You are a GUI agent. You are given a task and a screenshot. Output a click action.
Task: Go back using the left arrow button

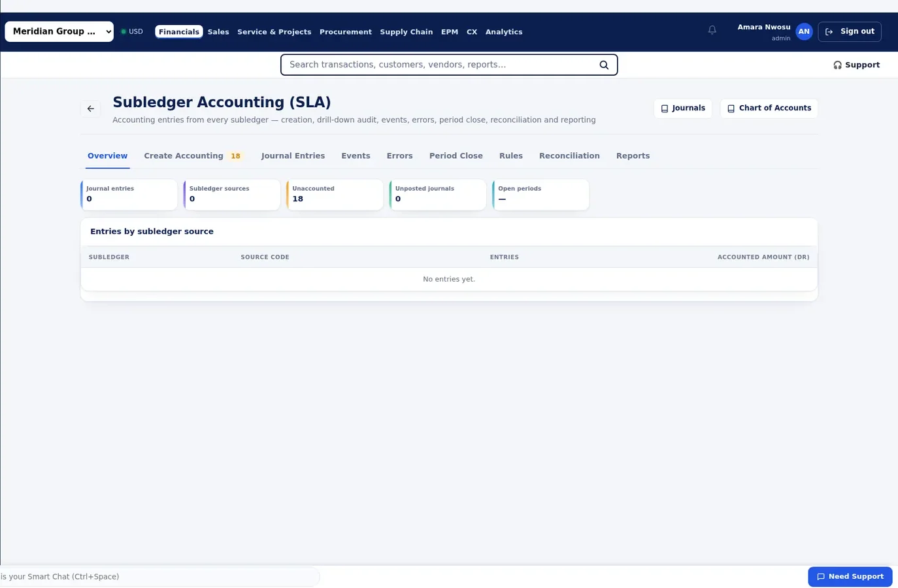point(91,108)
